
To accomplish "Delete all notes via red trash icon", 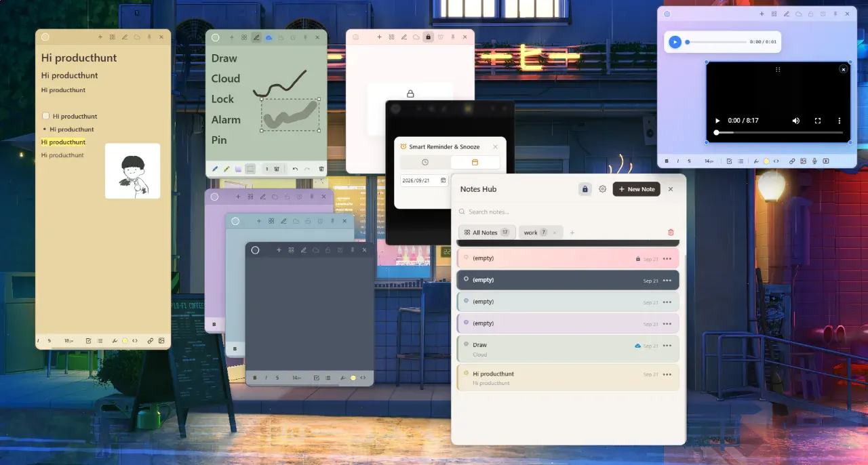I will 671,232.
